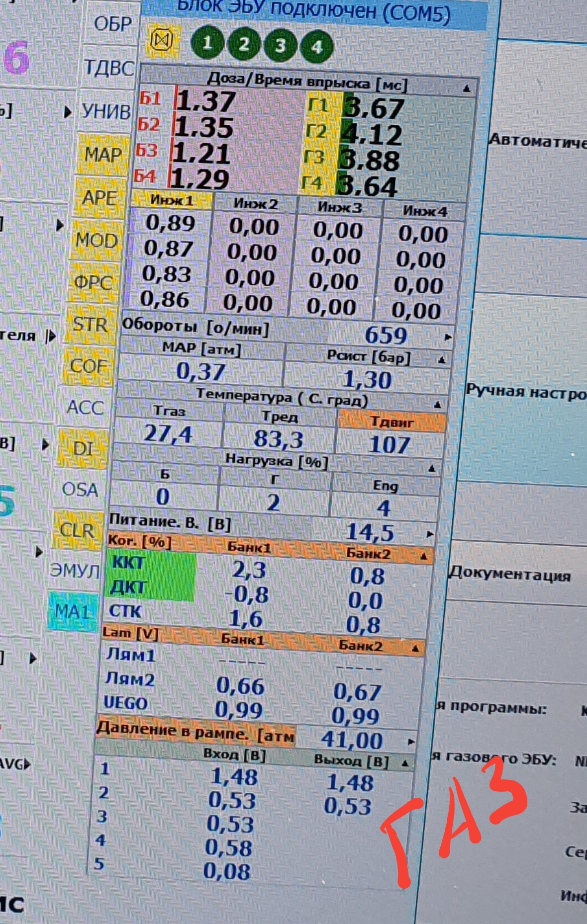Toggle green cylinder 2 indicator
The image size is (587, 924).
244,45
